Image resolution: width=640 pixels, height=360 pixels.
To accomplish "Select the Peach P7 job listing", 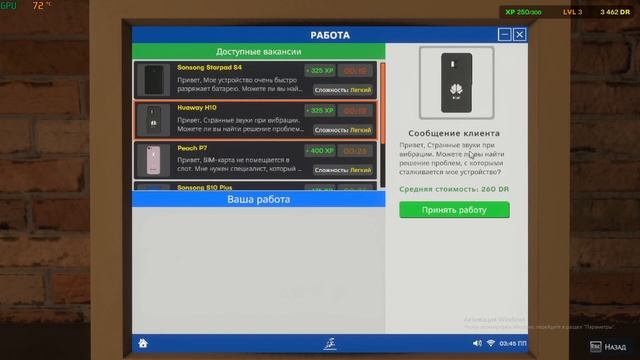I will 255,160.
